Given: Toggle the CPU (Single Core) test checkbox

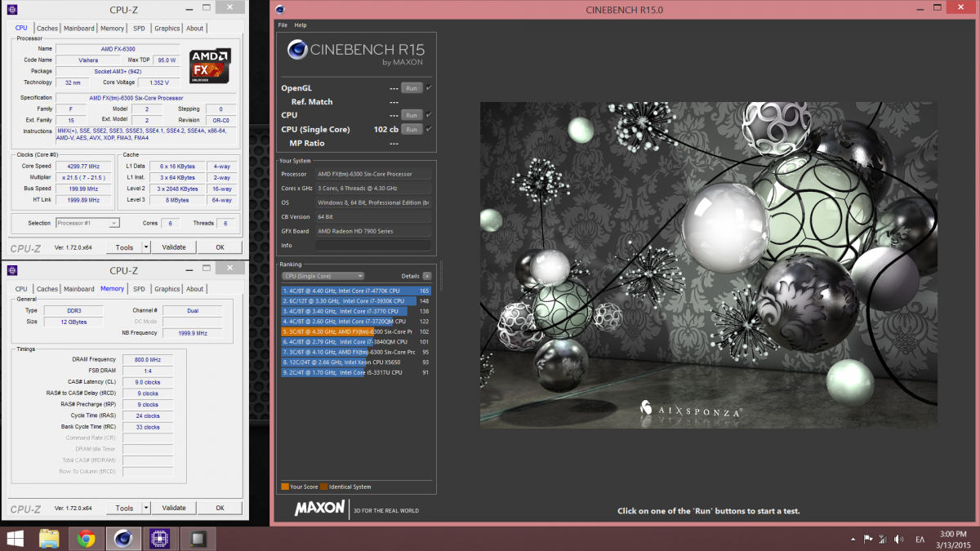Looking at the screenshot, I should (x=429, y=129).
